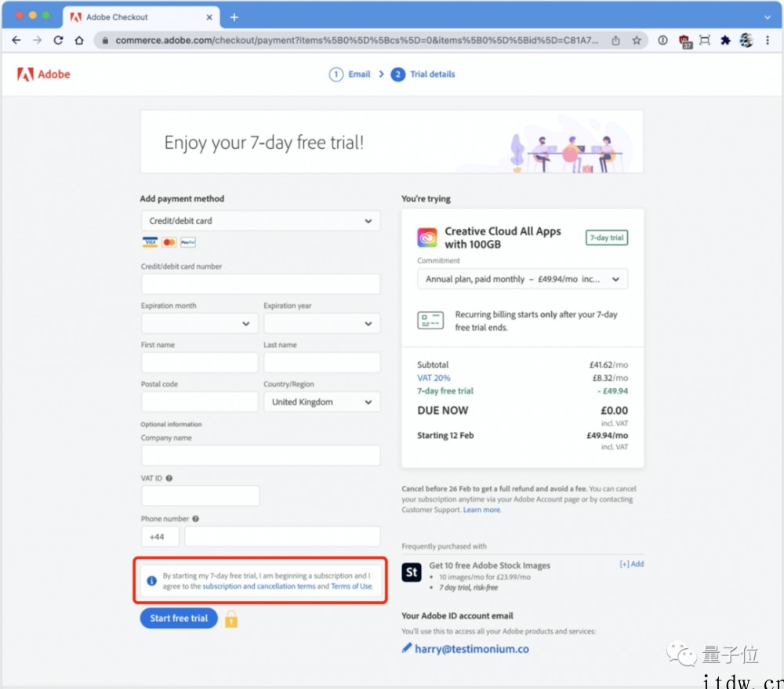The height and width of the screenshot is (689, 784).
Task: Click the padlock icon in address bar
Action: click(x=105, y=41)
